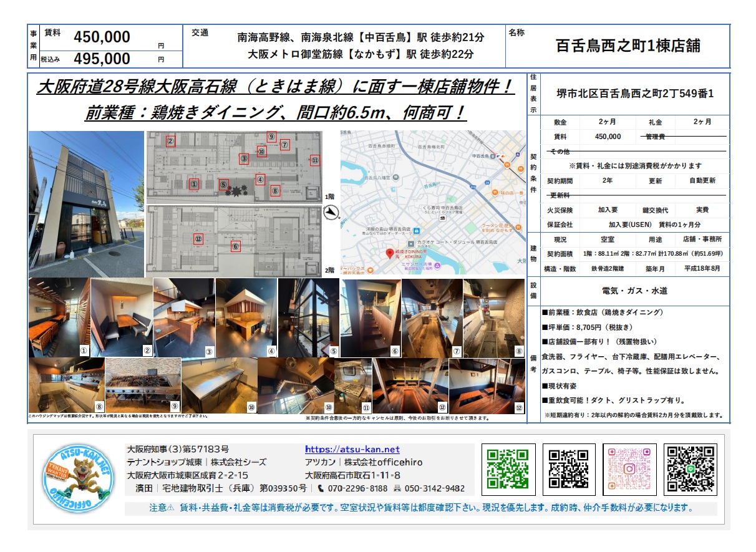
Task: Click the Nakamozu station marker on the map
Action: click(493, 157)
